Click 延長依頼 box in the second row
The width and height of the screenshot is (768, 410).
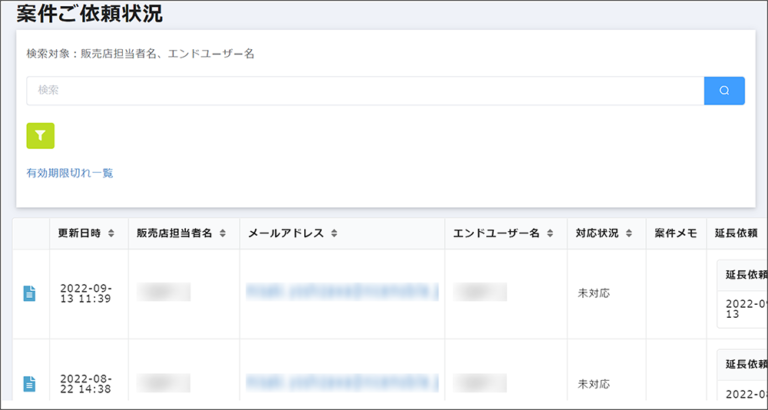point(741,364)
